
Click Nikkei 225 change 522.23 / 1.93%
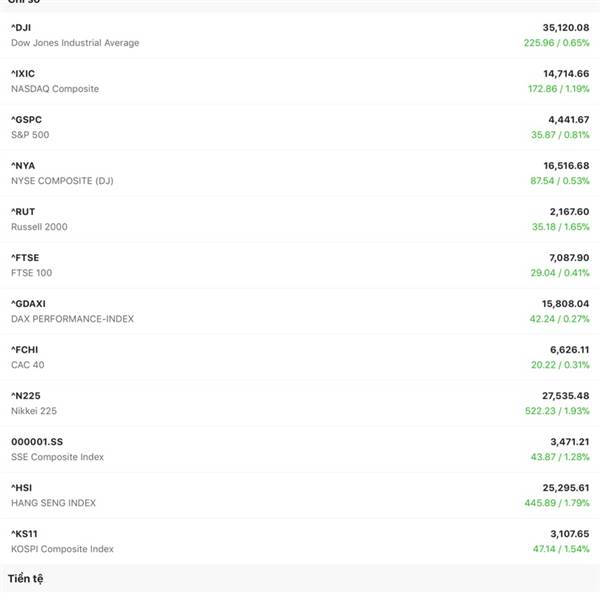(551, 411)
